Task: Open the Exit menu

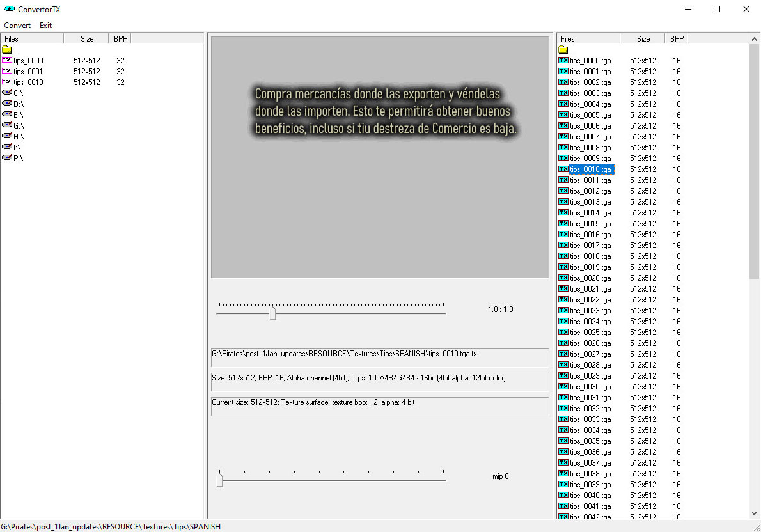Action: coord(45,26)
